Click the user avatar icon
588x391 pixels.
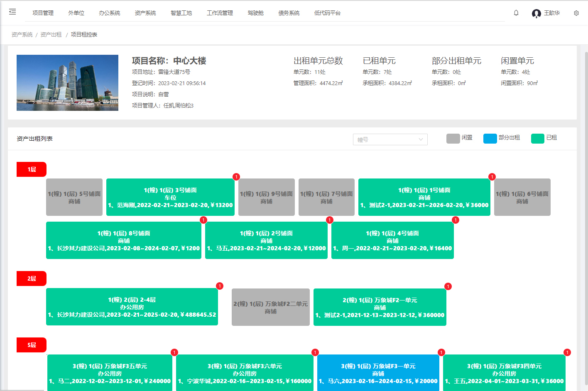pyautogui.click(x=536, y=13)
